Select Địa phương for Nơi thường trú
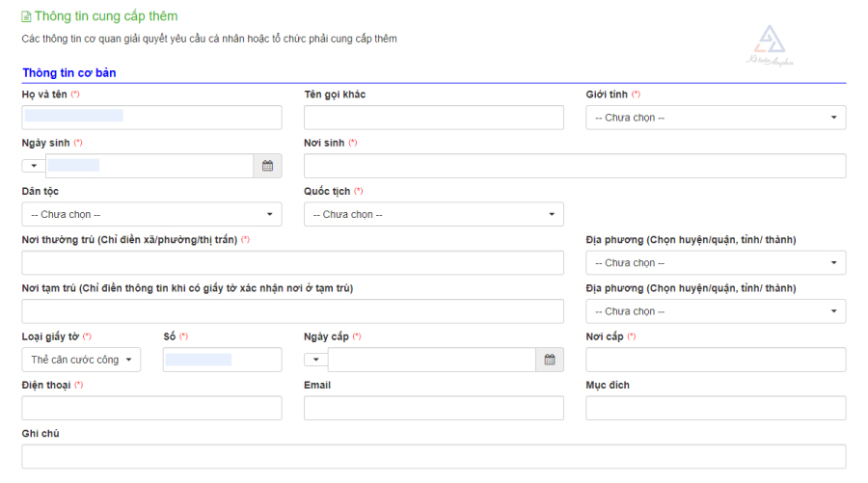This screenshot has width=868, height=483. (716, 262)
